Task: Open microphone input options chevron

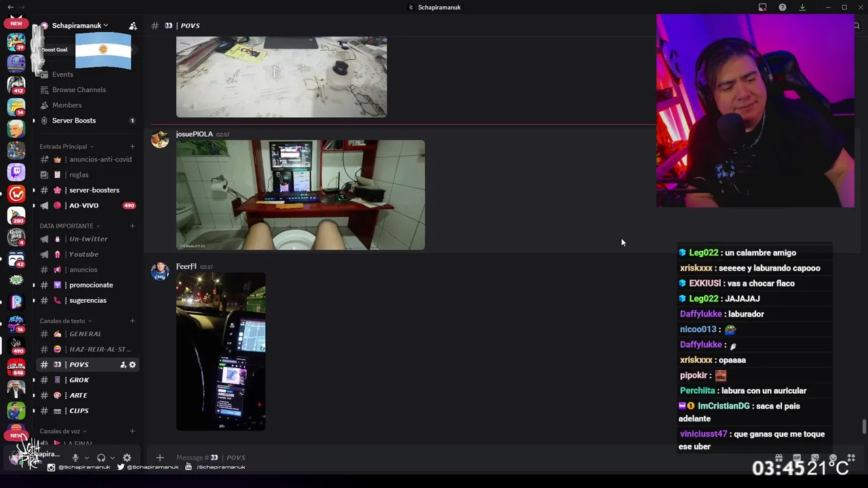Action: (87, 457)
